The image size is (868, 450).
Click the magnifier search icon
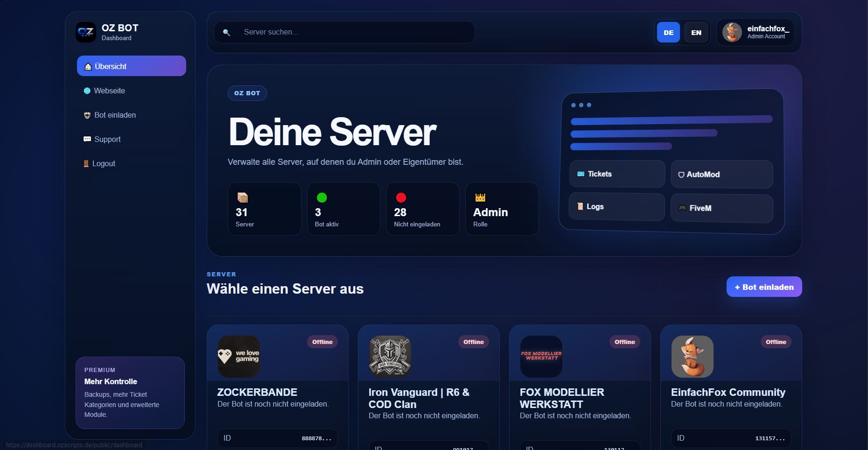pos(226,32)
